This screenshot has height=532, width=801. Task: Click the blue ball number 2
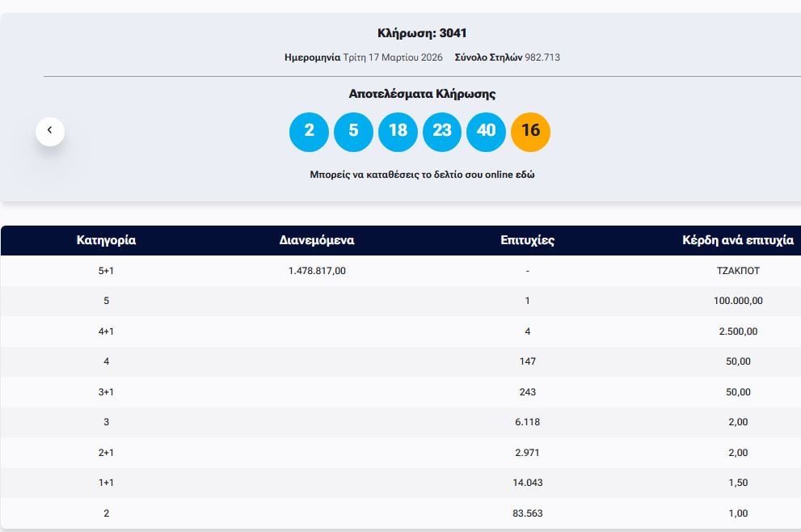pyautogui.click(x=309, y=131)
